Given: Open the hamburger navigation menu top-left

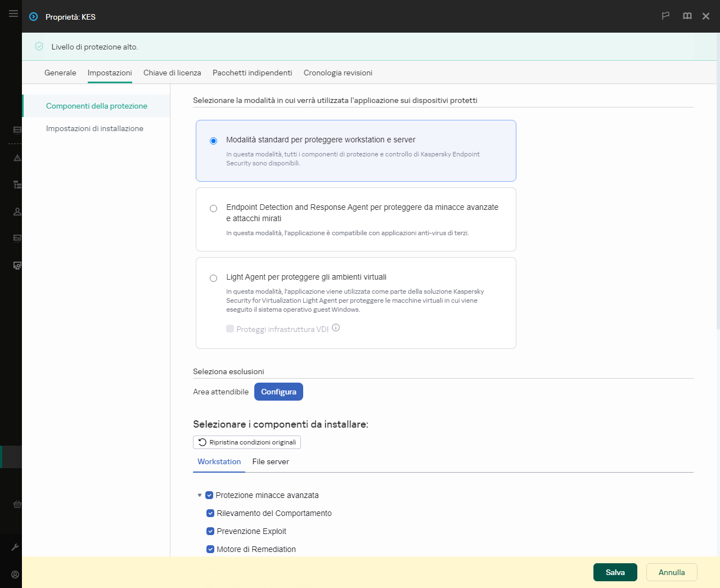Looking at the screenshot, I should tap(13, 14).
